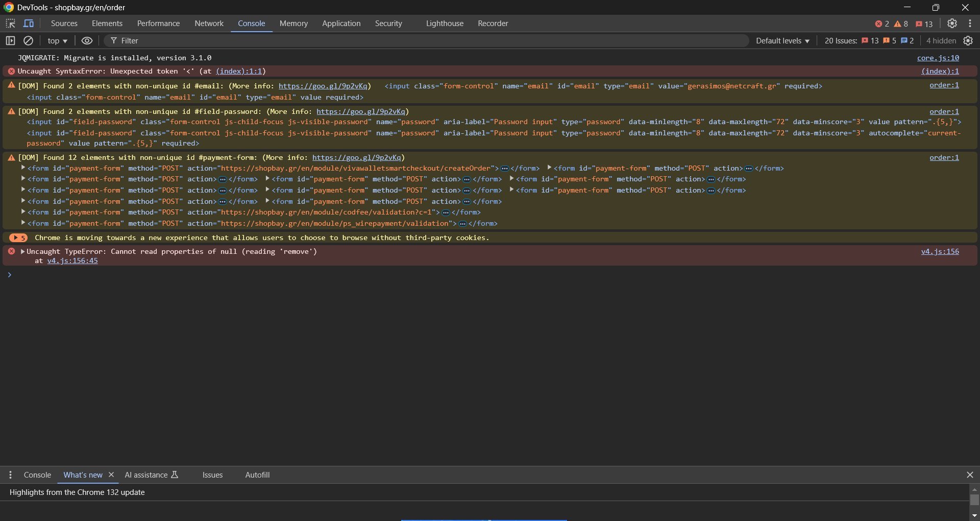980x521 pixels.
Task: Open the Default levels dropdown
Action: (782, 41)
